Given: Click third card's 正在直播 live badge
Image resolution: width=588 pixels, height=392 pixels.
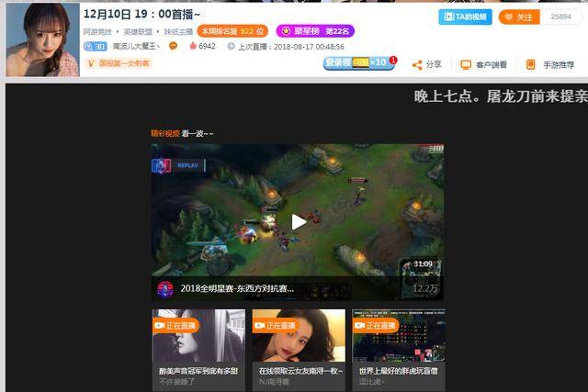Looking at the screenshot, I should pyautogui.click(x=376, y=325).
